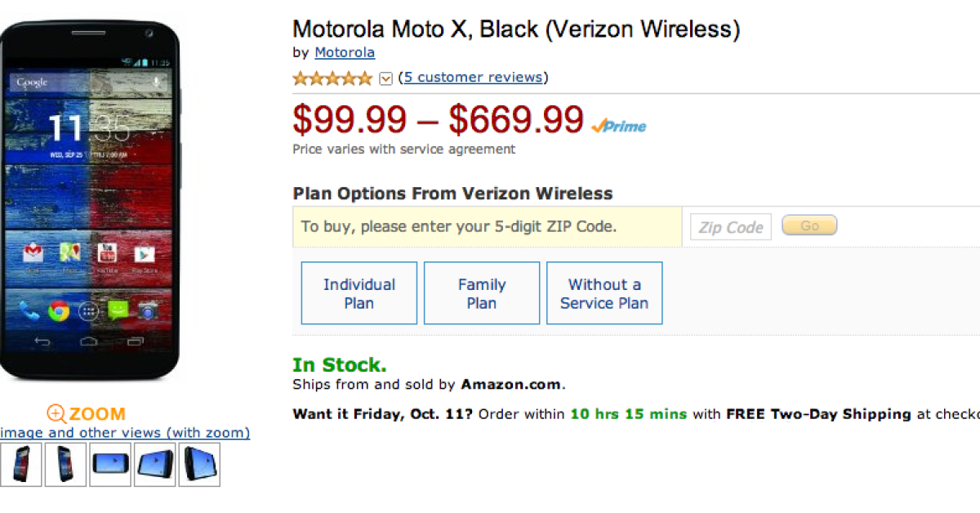This screenshot has height=513, width=980.
Task: Choose the Without a Service Plan option
Action: (604, 293)
